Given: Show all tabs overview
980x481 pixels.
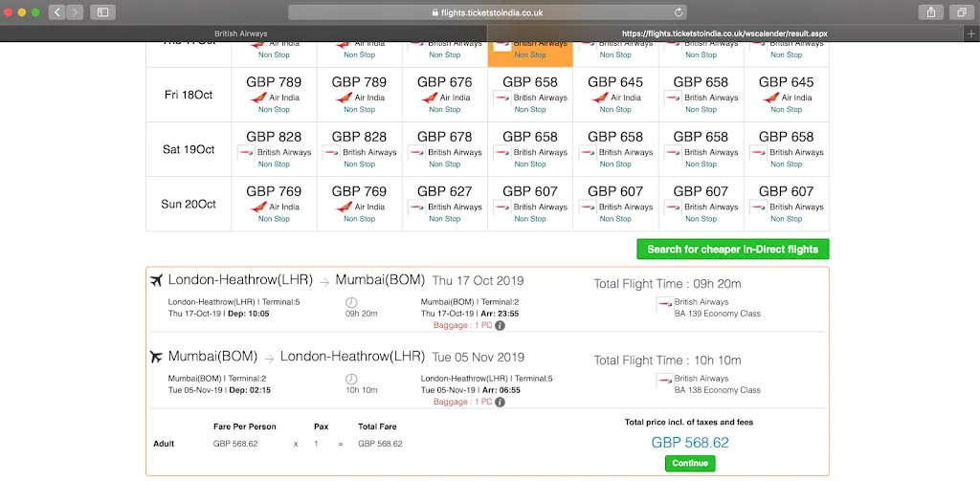Looking at the screenshot, I should click(x=962, y=11).
